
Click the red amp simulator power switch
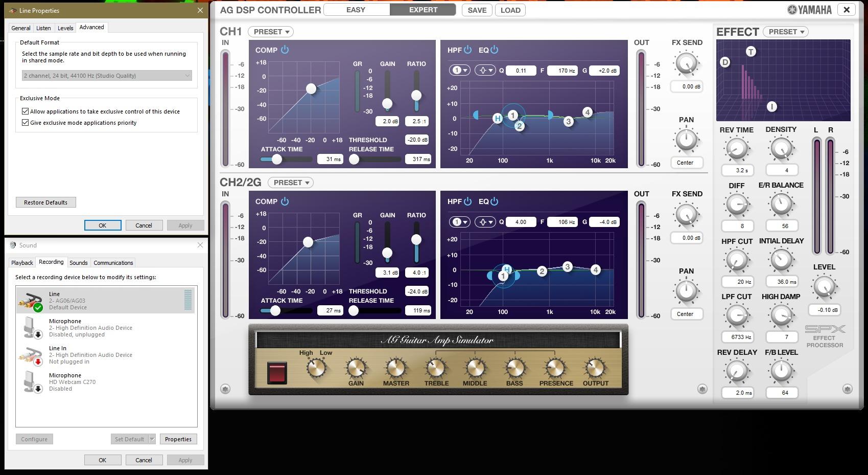click(277, 372)
